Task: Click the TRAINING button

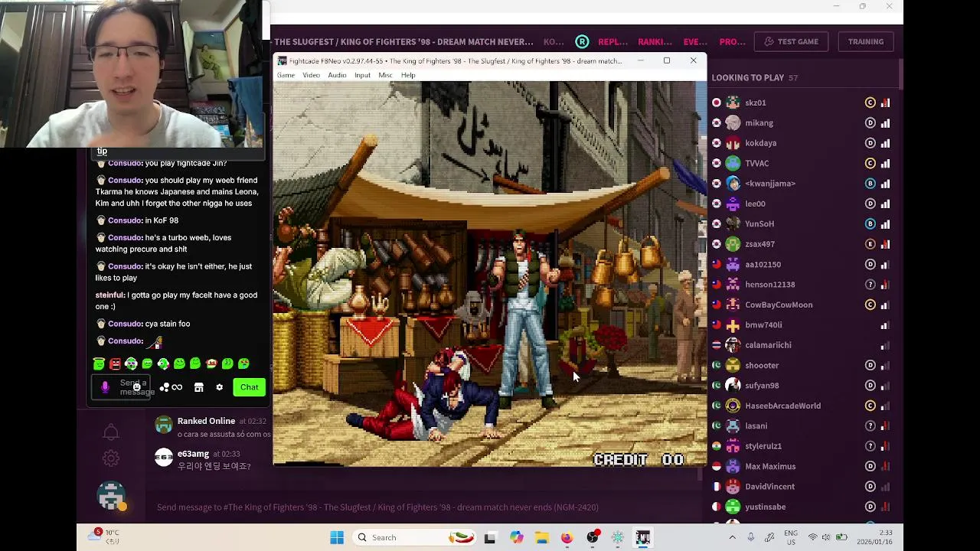Action: [x=865, y=41]
